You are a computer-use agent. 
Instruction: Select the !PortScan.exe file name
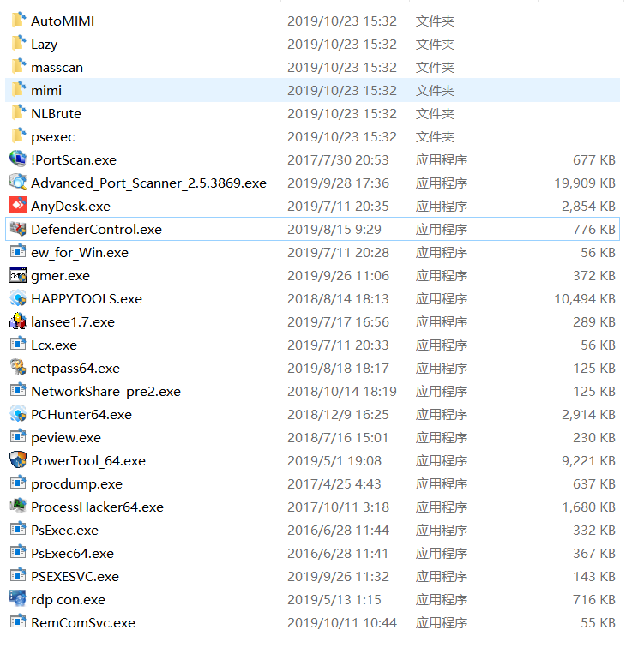pyautogui.click(x=74, y=160)
